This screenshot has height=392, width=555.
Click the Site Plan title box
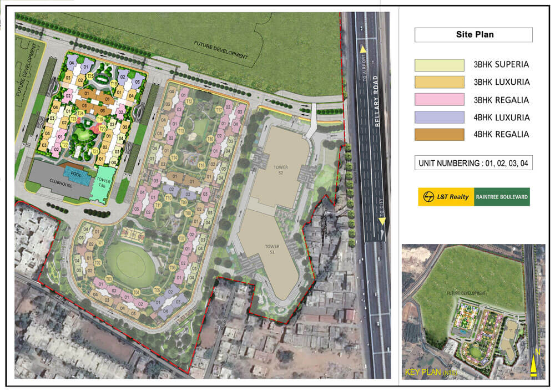coord(473,35)
